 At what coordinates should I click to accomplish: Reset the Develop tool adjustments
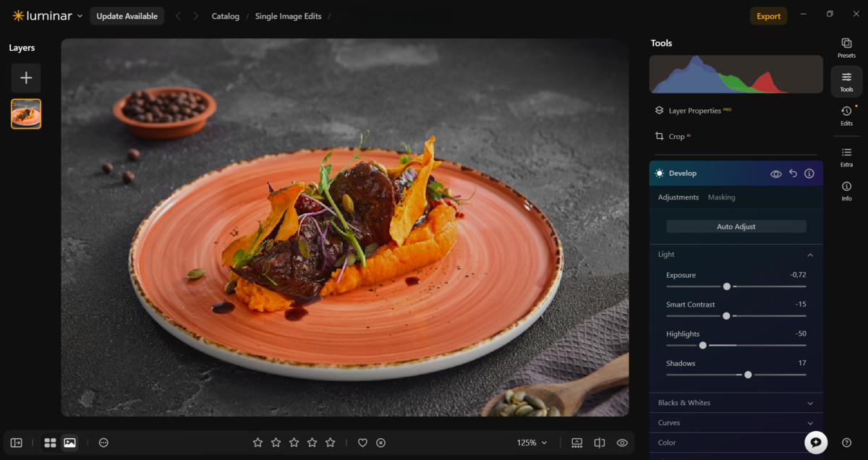(793, 174)
